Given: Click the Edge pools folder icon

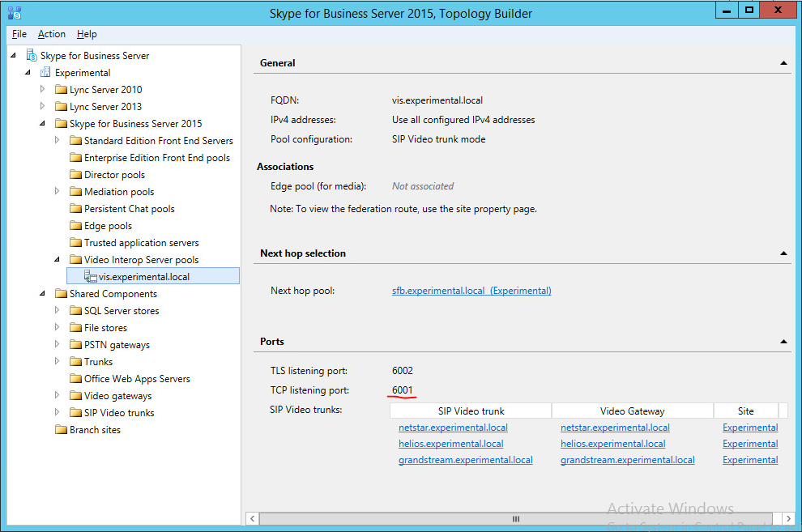Looking at the screenshot, I should pos(75,226).
